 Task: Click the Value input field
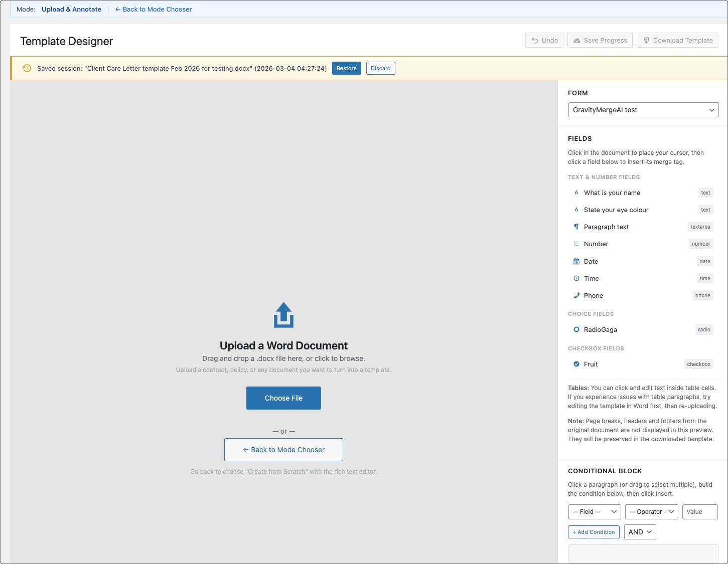[x=699, y=512]
